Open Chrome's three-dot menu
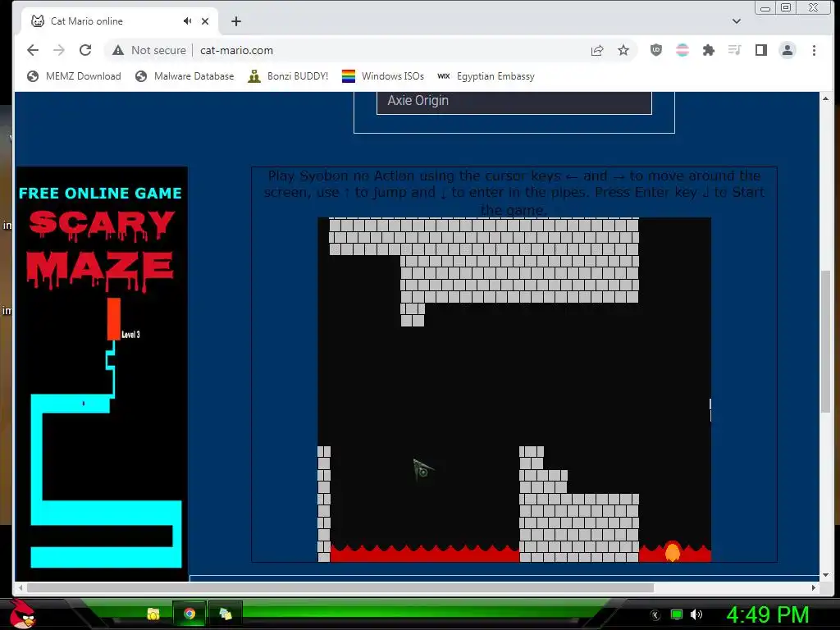 click(x=814, y=50)
